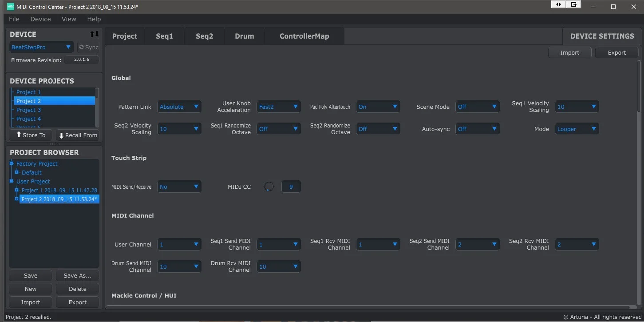Switch to the Seq2 tab
644x322 pixels.
[205, 36]
